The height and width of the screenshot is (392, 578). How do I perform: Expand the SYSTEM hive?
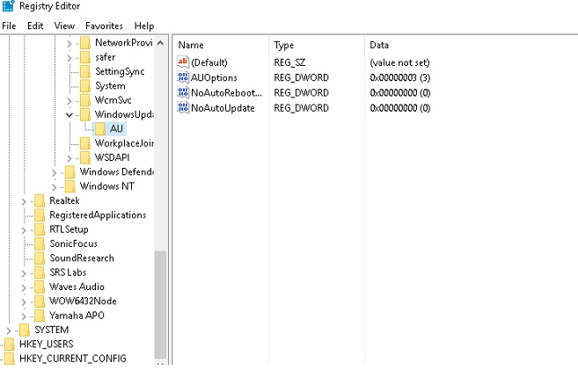[x=9, y=330]
